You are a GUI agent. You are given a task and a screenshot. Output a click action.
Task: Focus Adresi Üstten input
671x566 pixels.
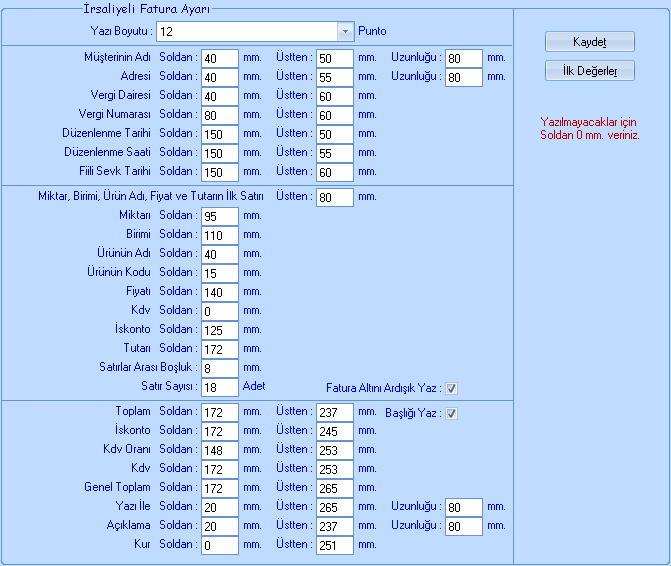(x=335, y=77)
